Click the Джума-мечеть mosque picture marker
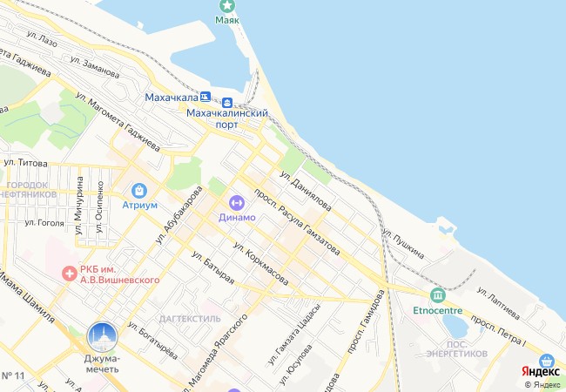 click(x=103, y=337)
